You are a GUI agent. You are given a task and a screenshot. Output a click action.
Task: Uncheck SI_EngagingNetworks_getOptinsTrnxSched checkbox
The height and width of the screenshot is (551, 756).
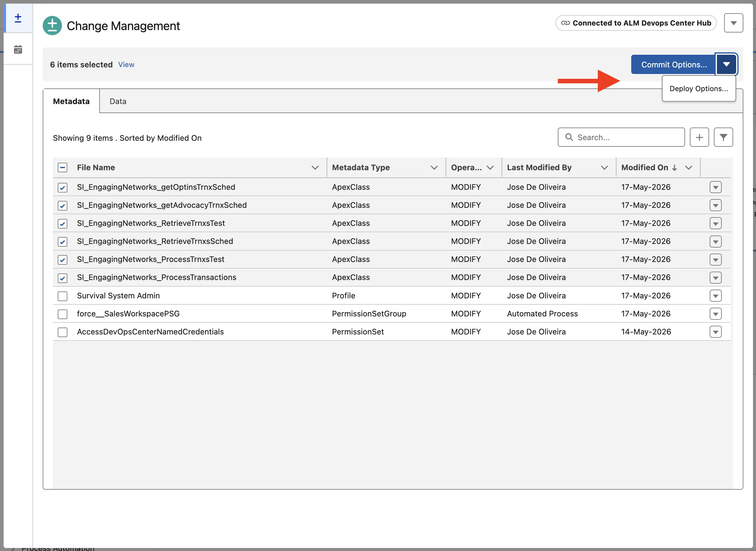[x=62, y=187]
